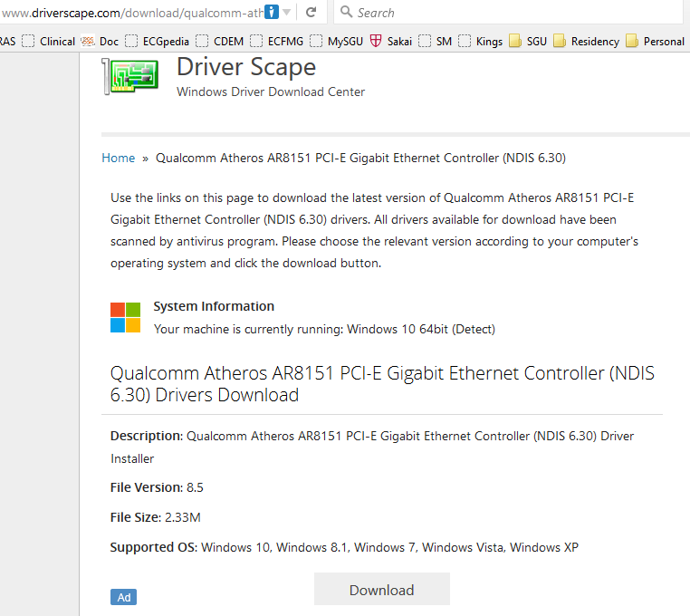Open the ECFMG bookmark
The image size is (690, 616).
point(277,42)
